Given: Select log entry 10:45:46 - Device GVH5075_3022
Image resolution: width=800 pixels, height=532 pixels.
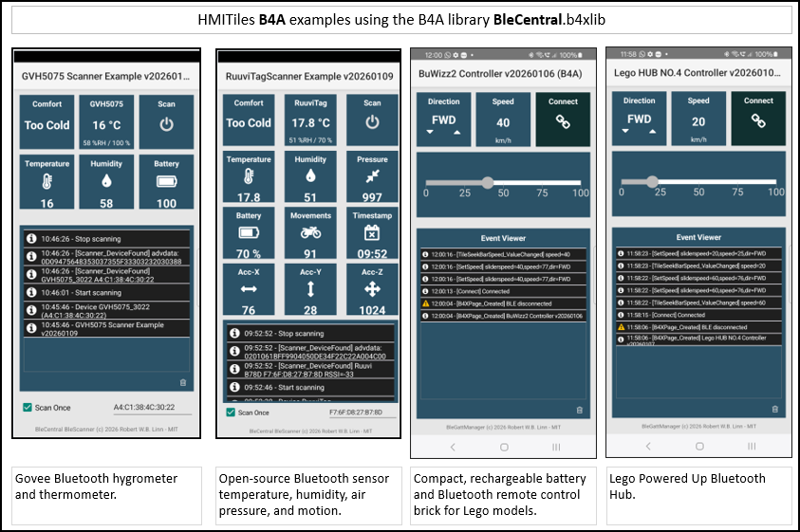Looking at the screenshot, I should pyautogui.click(x=106, y=310).
